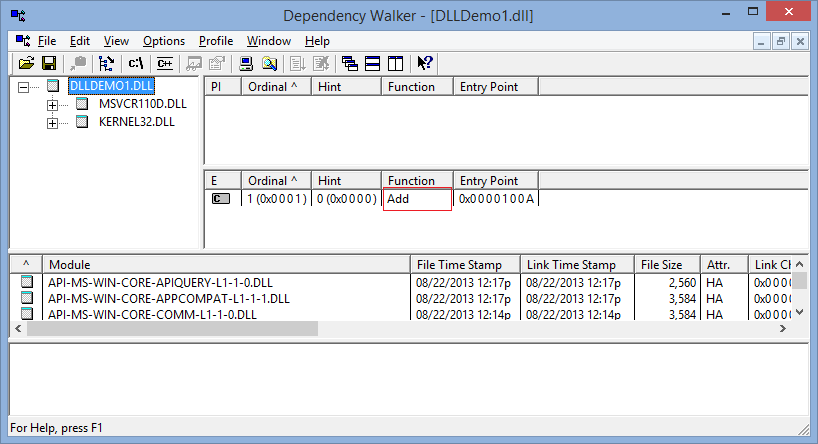Expand the KERNEL32.DLL tree node

52,122
